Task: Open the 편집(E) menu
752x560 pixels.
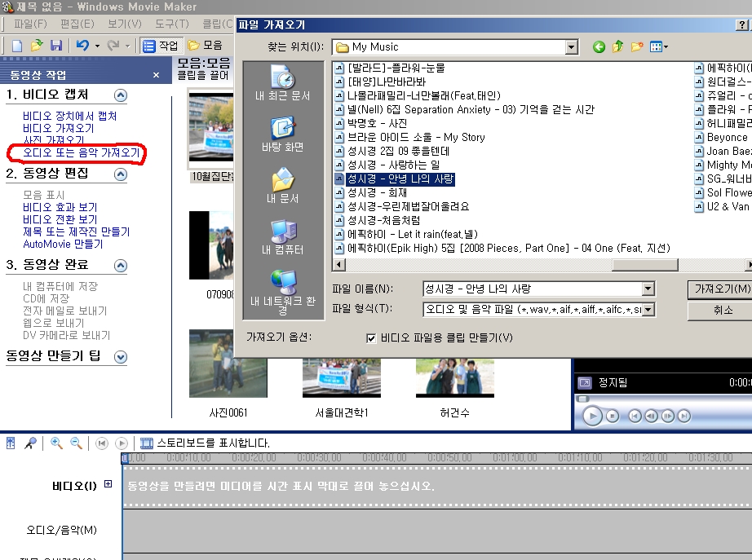Action: tap(77, 24)
